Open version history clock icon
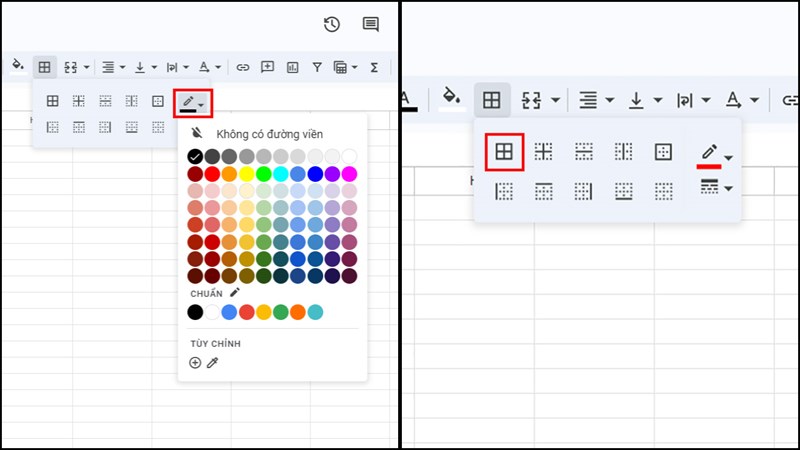The width and height of the screenshot is (800, 450). (x=332, y=24)
